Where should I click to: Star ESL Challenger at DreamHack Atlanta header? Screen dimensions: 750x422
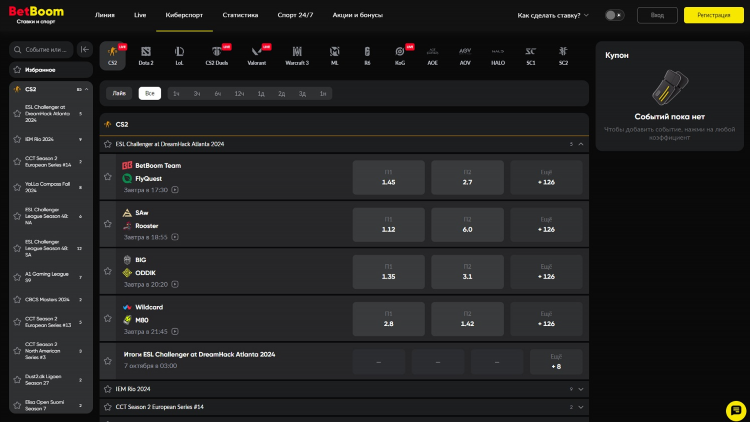pyautogui.click(x=108, y=144)
